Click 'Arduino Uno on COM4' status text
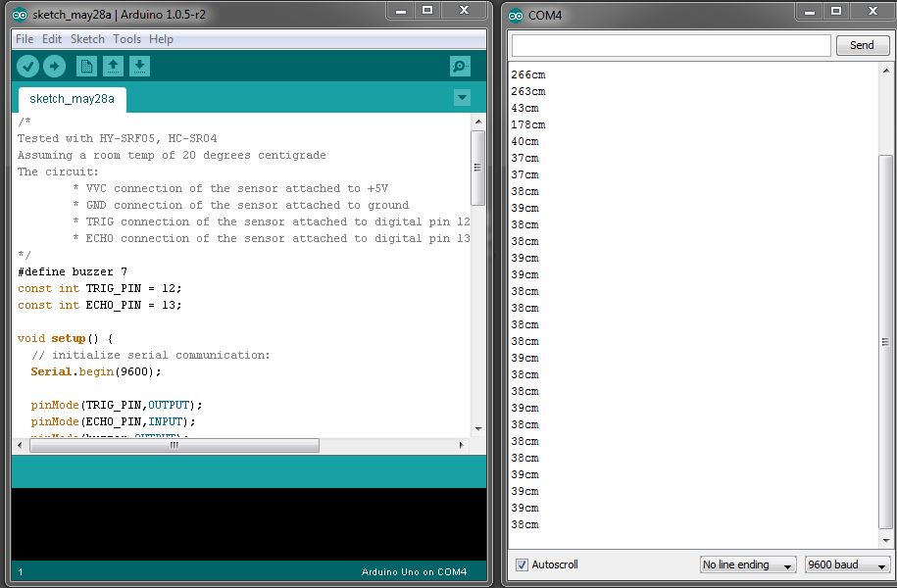 tap(414, 572)
